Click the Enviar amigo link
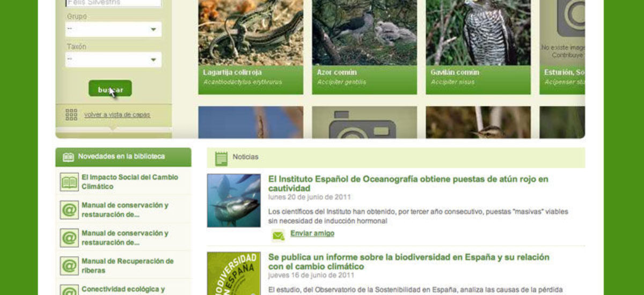This screenshot has width=644, height=295. (312, 233)
